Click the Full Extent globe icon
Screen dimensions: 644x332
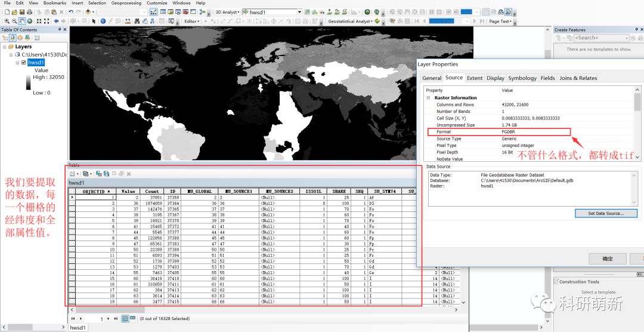pos(29,21)
